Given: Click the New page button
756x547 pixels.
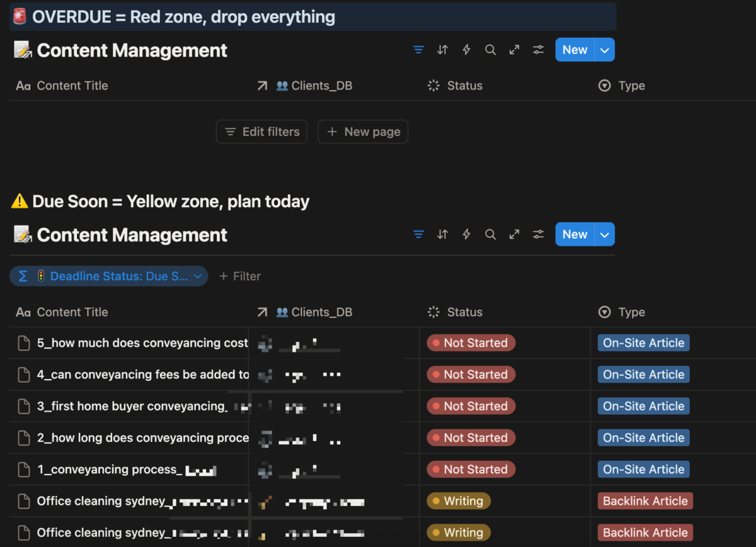Looking at the screenshot, I should point(363,132).
